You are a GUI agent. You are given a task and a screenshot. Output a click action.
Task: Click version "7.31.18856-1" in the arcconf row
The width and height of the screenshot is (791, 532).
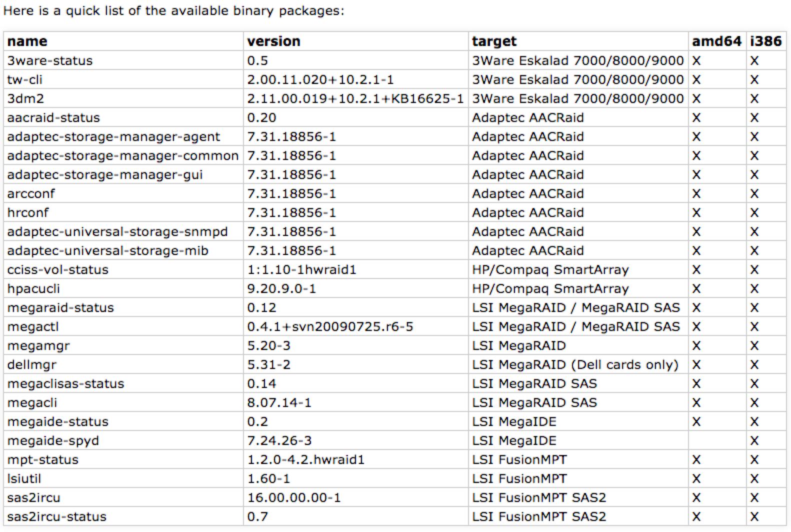coord(291,193)
